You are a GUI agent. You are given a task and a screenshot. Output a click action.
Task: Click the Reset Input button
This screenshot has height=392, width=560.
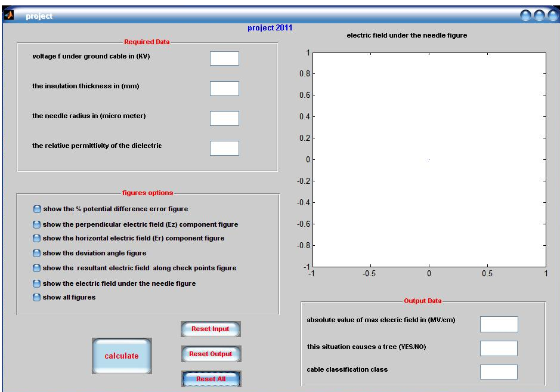(211, 329)
